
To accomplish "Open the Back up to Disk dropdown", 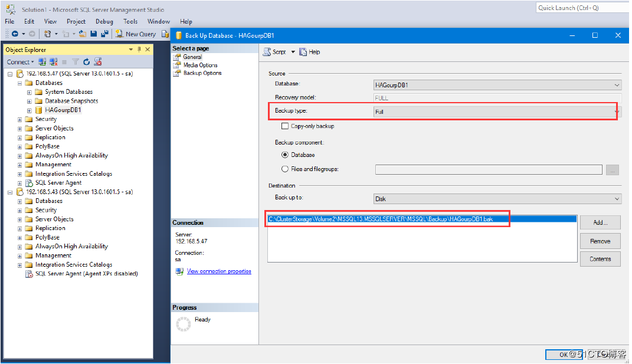I will pos(498,199).
